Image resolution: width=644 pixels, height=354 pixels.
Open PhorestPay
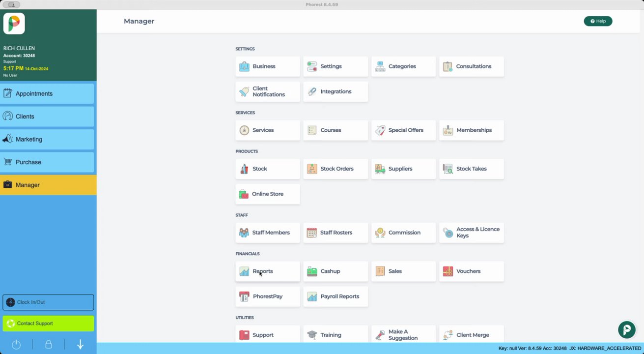[x=268, y=296]
